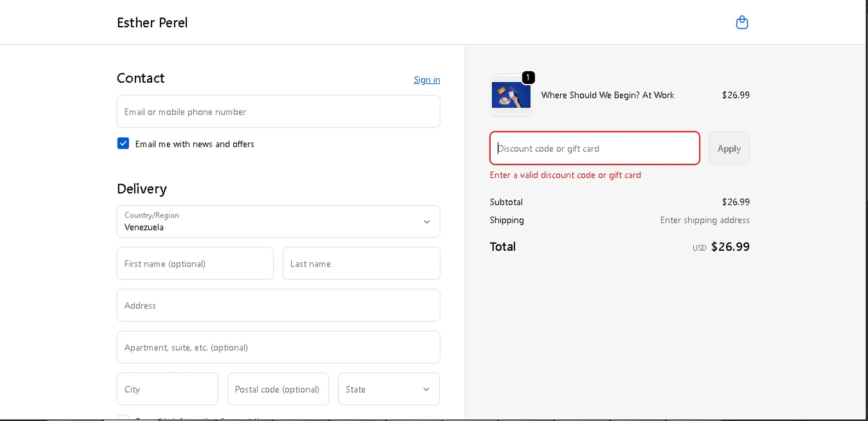The height and width of the screenshot is (421, 868).
Task: Click the Postal code (optional) field
Action: coord(278,389)
